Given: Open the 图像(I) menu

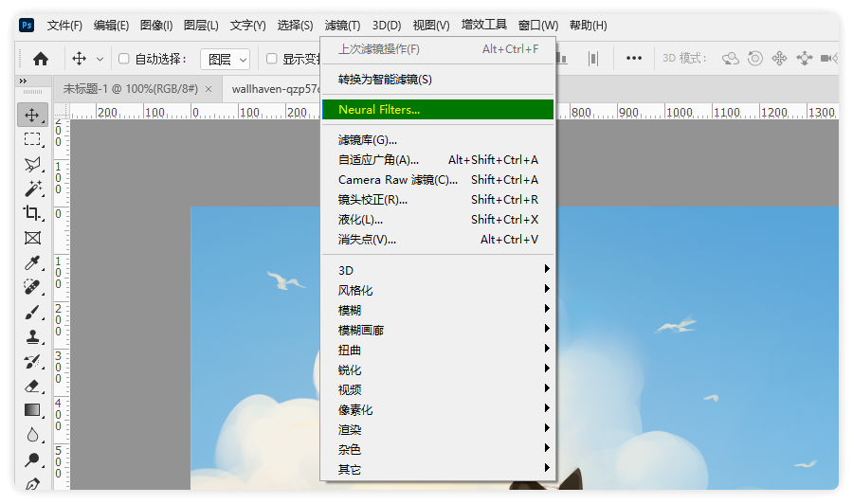Looking at the screenshot, I should (x=156, y=25).
